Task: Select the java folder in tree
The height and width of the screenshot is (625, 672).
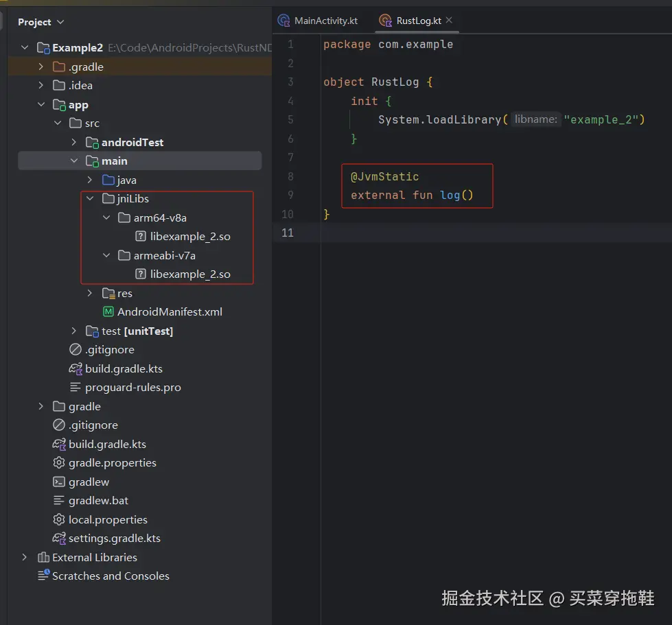Action: point(126,180)
